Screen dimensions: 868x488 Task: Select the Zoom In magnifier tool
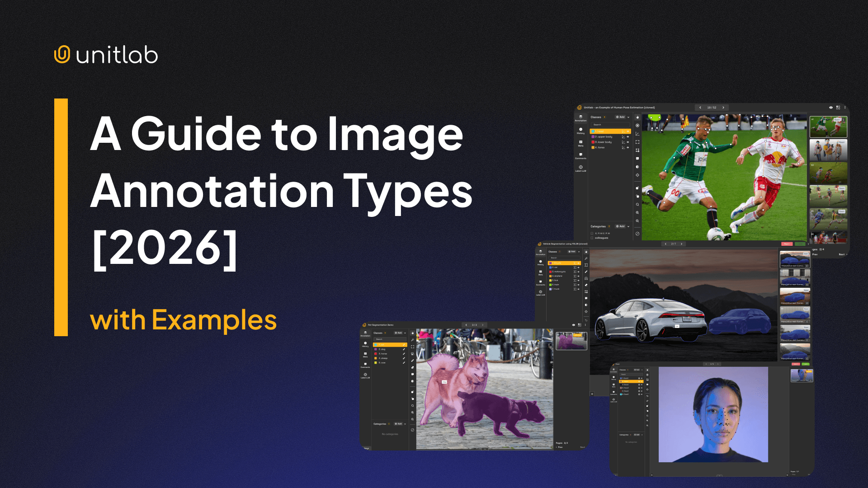637,212
